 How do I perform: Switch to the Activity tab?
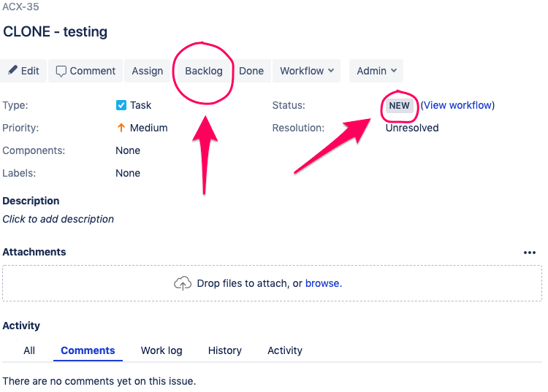click(285, 350)
